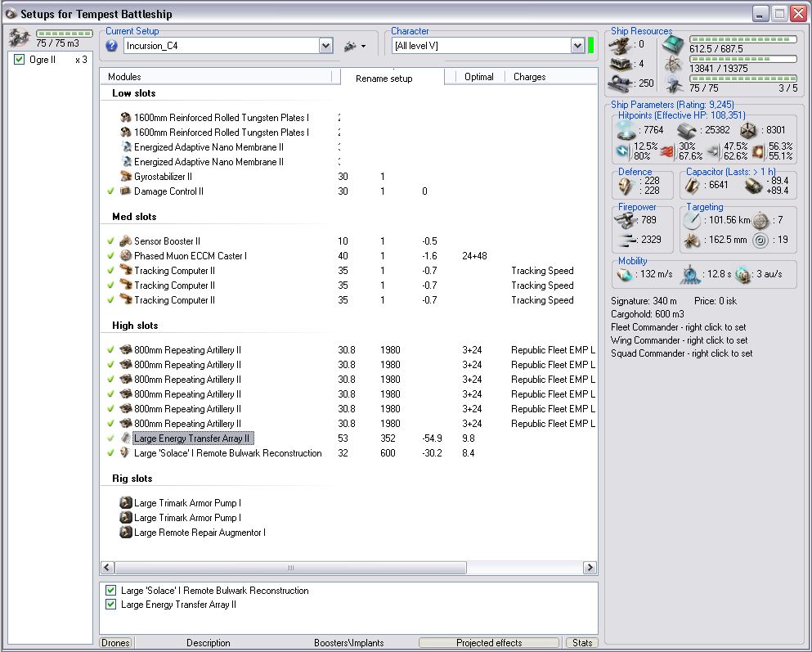Open the dropdown arrow beside ship icon

coord(364,46)
